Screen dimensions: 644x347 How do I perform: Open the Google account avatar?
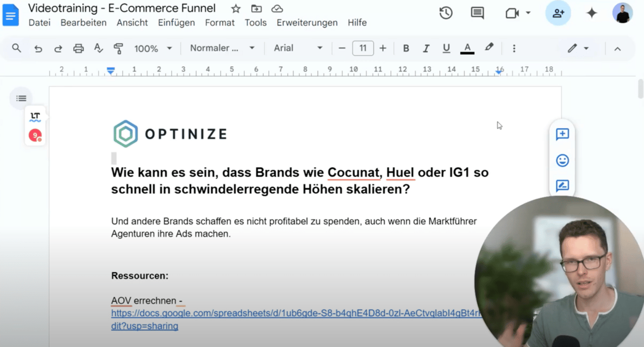coord(623,13)
